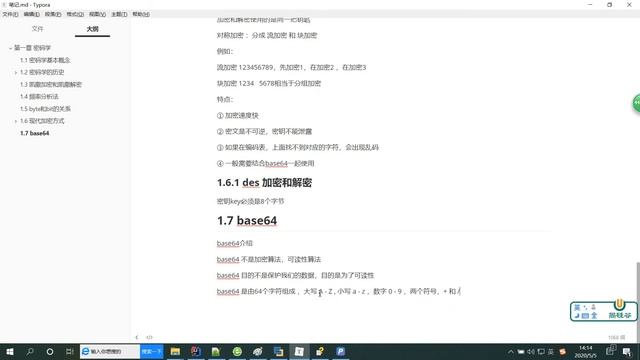Go to outline item 1.7 base64
The width and height of the screenshot is (640, 360).
point(35,133)
